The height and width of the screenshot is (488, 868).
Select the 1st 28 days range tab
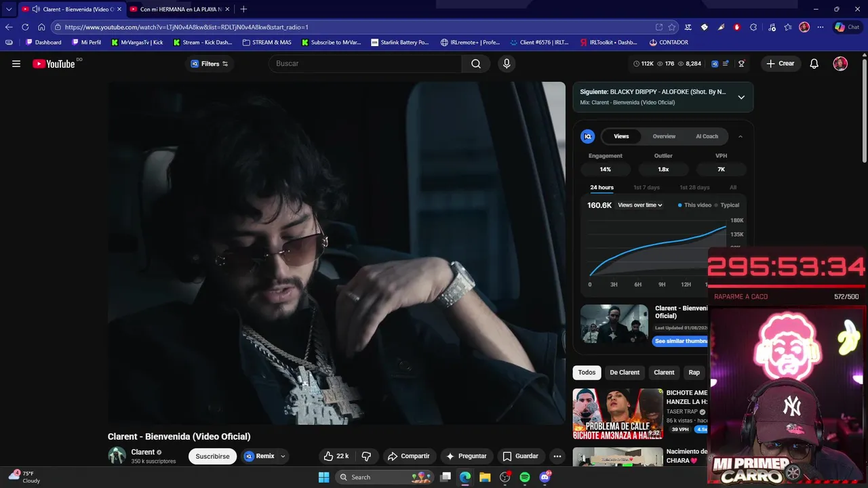[694, 187]
